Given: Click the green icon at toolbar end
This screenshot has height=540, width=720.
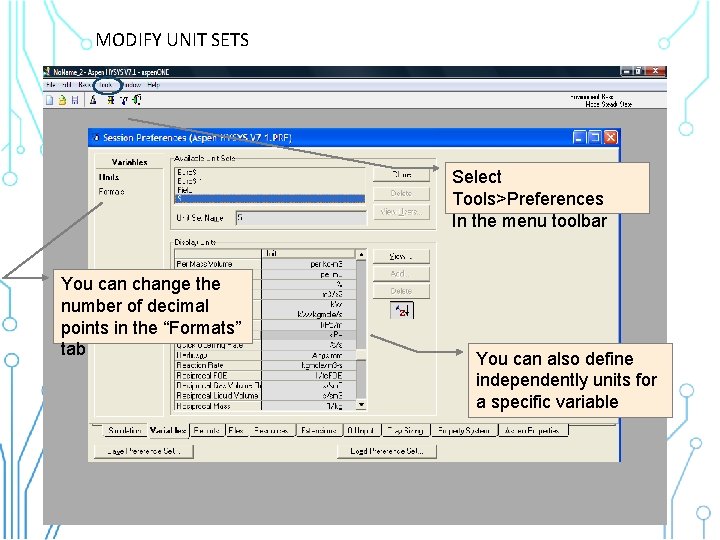Looking at the screenshot, I should pos(137,100).
